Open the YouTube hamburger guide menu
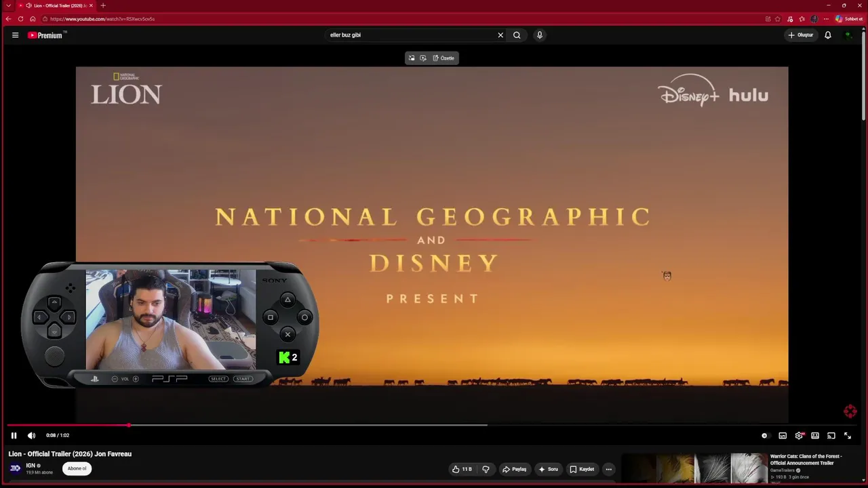868x488 pixels. coord(15,35)
